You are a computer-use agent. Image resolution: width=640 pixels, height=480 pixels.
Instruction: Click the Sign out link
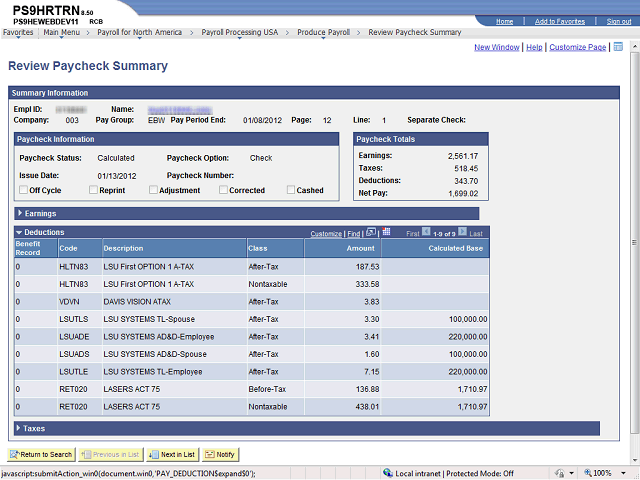619,21
